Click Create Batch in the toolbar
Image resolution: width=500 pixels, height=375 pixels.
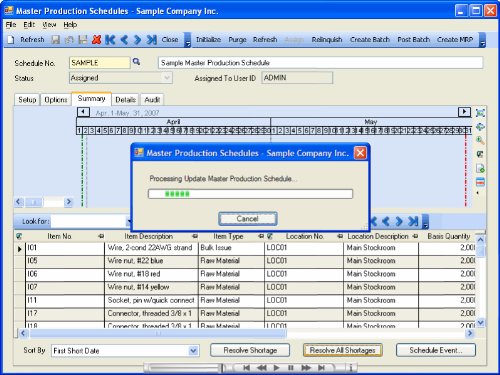(370, 40)
